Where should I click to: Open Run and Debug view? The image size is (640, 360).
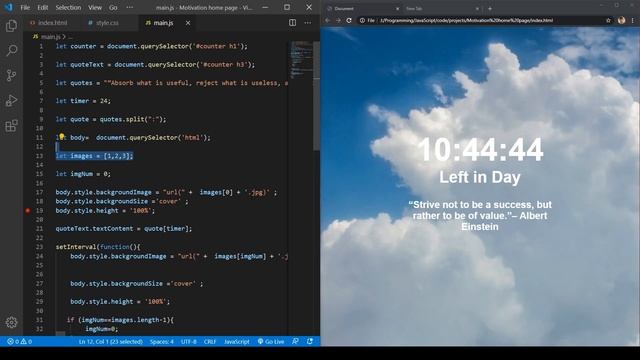click(11, 100)
